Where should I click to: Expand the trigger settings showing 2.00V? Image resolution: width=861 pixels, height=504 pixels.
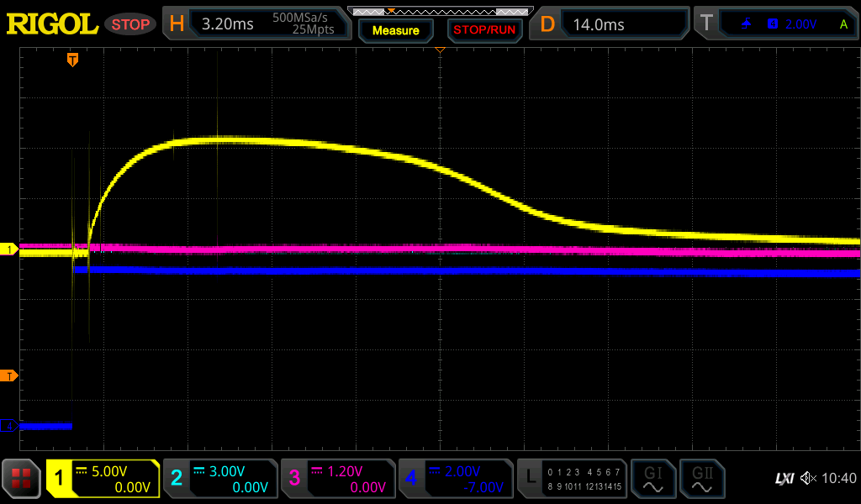(x=778, y=24)
